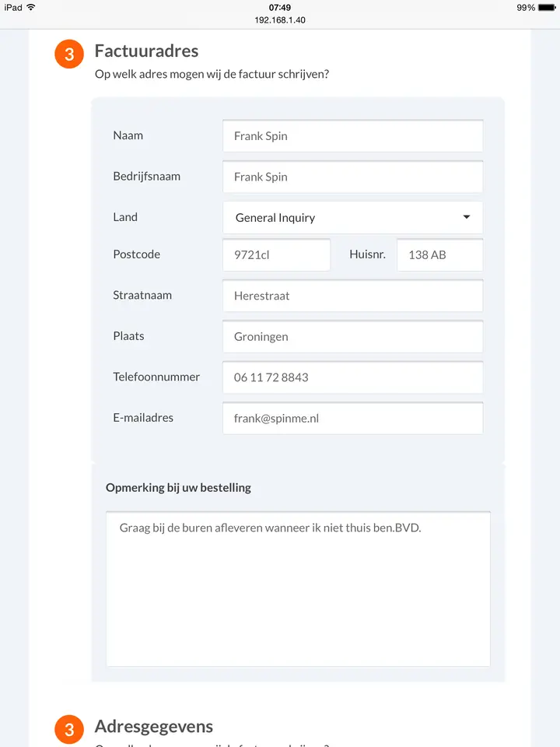Click the Straatnaam field with Herestraat
This screenshot has height=747, width=560.
pos(353,296)
